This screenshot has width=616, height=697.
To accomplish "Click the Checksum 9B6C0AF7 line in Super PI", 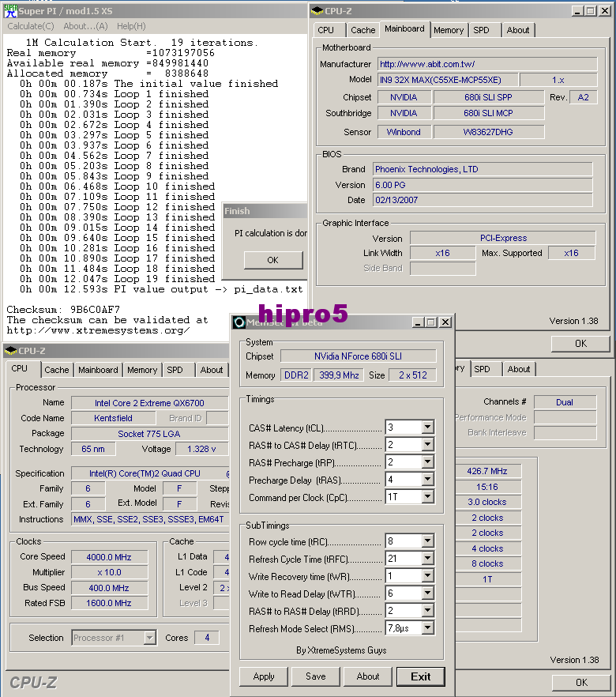I will tap(63, 310).
